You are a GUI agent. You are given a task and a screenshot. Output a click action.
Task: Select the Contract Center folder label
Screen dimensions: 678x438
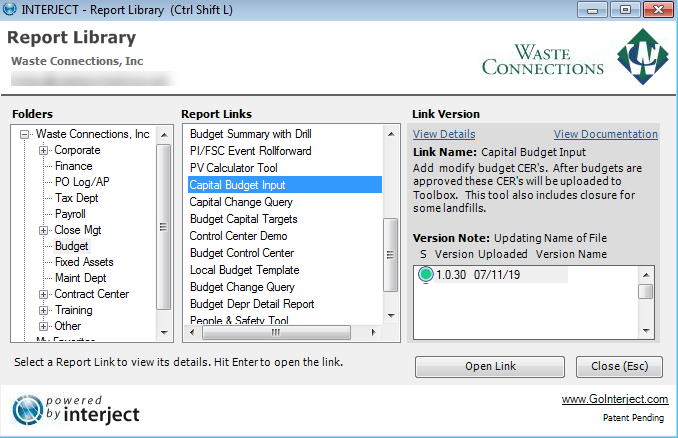click(x=92, y=294)
